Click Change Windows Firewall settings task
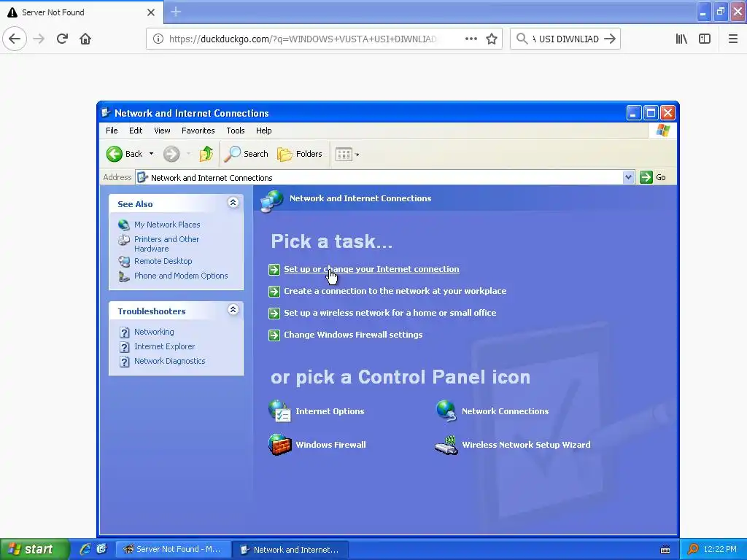The height and width of the screenshot is (560, 747). 353,335
